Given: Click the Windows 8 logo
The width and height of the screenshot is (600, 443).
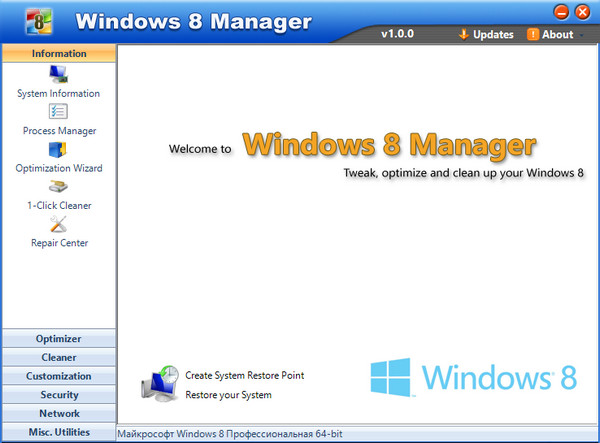Looking at the screenshot, I should (473, 377).
